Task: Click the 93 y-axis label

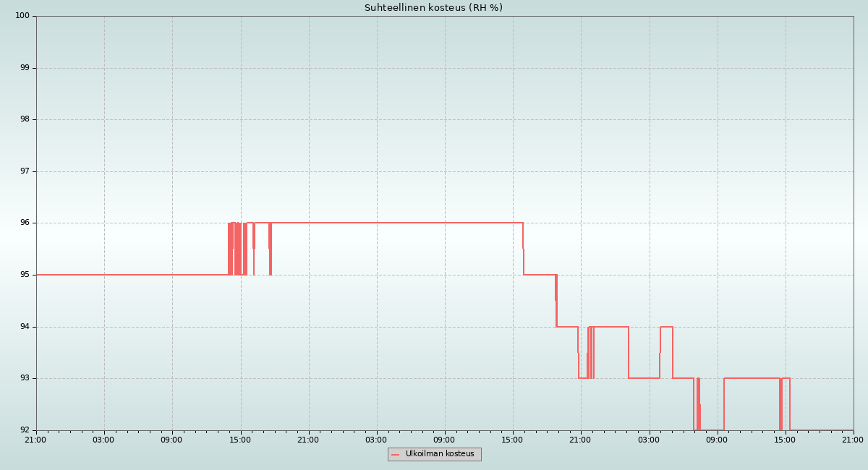Action: [x=25, y=378]
